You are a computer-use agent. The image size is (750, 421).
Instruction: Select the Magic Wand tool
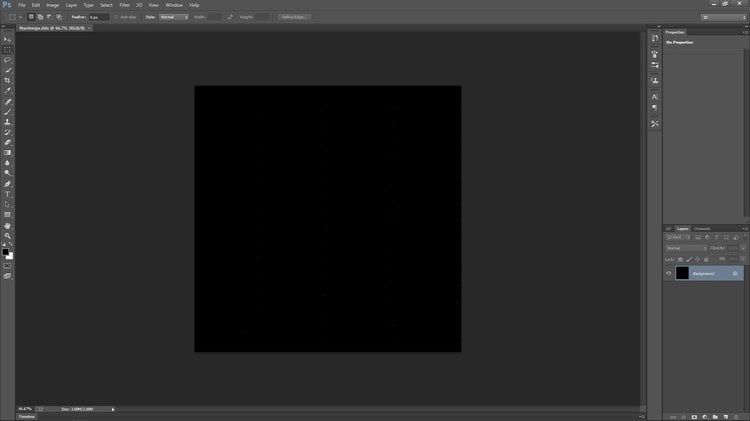tap(7, 70)
